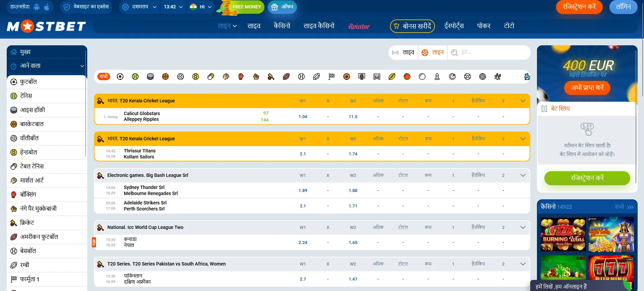Select the ice skate icon at filter row end
The width and height of the screenshot is (644, 291).
click(527, 77)
